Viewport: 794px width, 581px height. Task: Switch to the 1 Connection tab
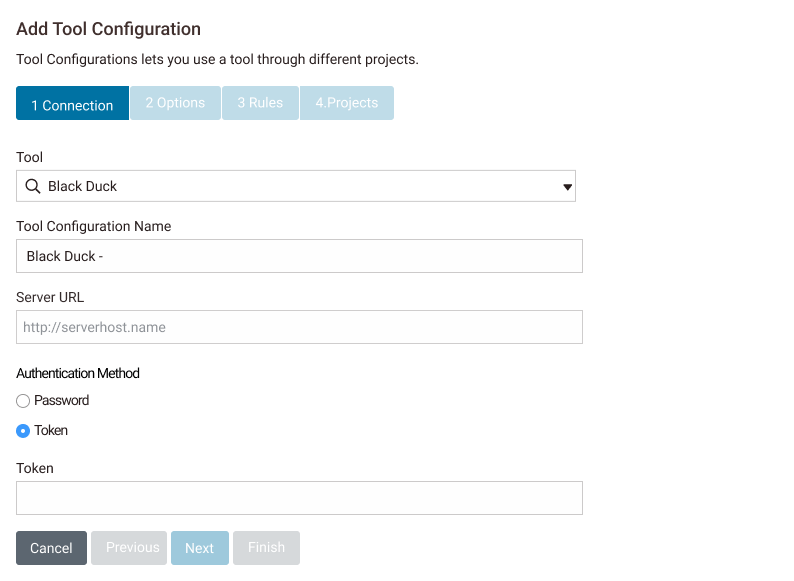coord(72,104)
